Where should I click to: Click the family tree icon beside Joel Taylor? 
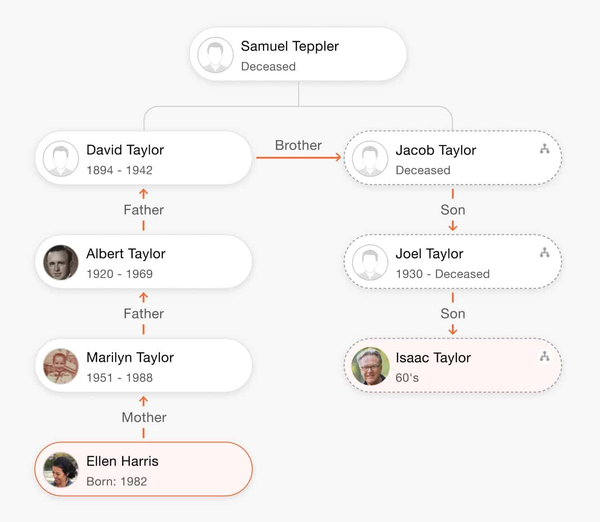(x=544, y=253)
